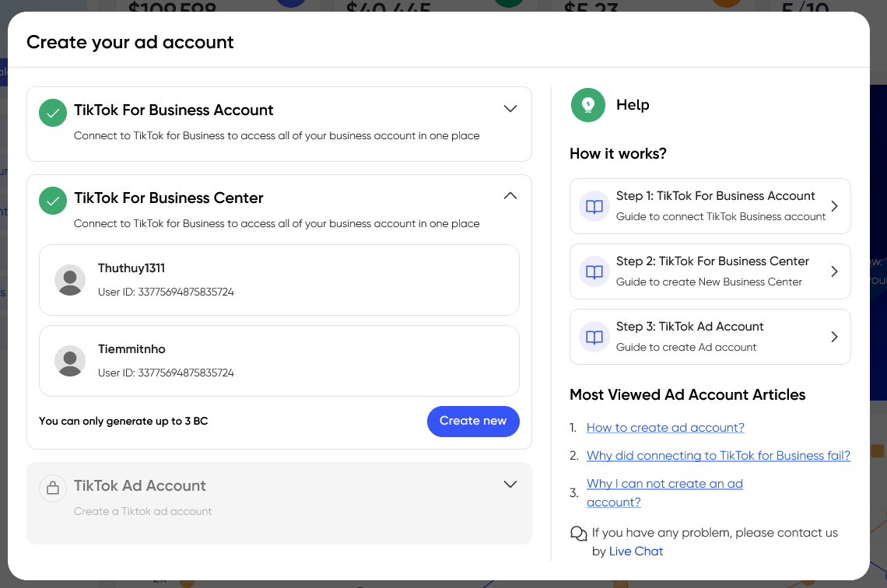887x588 pixels.
Task: Click the green checkmark on TikTok For Business Account
Action: [x=52, y=112]
